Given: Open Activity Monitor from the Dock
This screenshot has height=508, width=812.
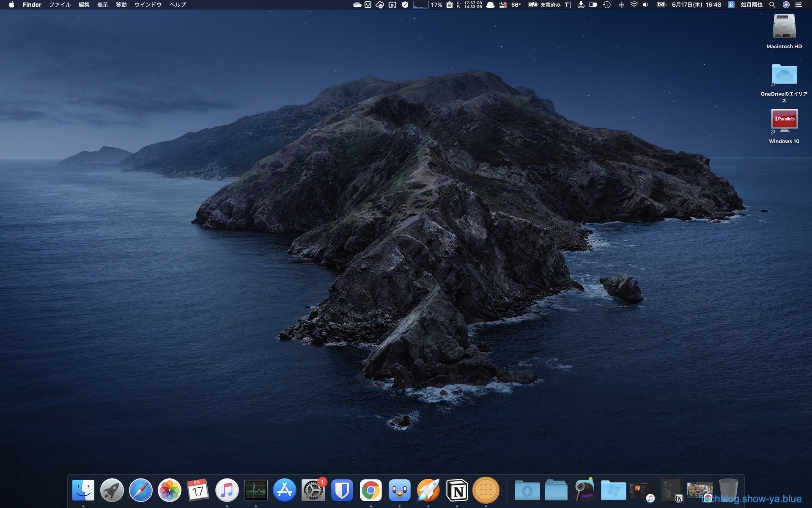Looking at the screenshot, I should coord(255,490).
